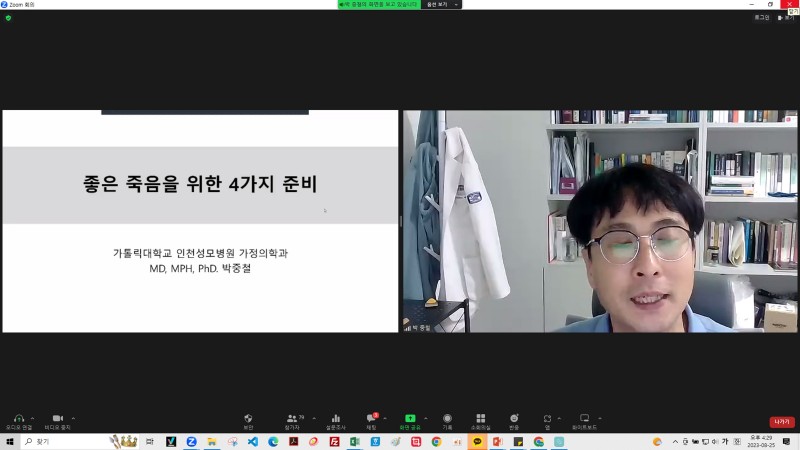Open the Security (보안) shield icon
Image resolution: width=800 pixels, height=450 pixels.
coord(248,420)
